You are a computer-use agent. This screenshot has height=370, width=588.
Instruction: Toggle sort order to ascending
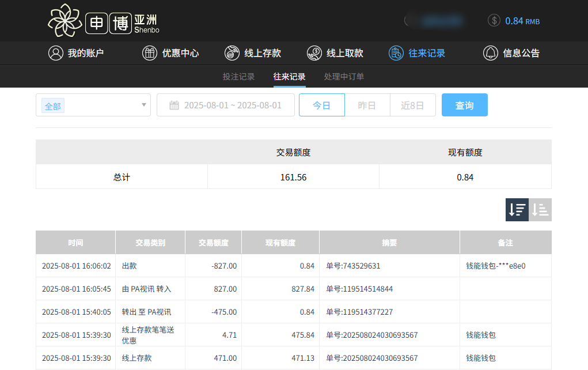(540, 210)
